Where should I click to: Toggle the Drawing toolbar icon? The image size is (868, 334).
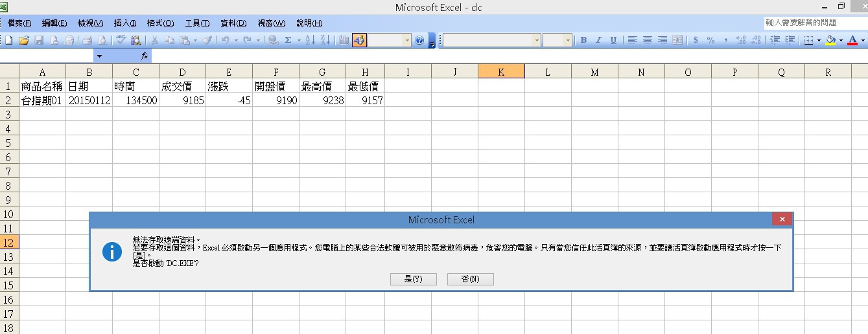[359, 40]
